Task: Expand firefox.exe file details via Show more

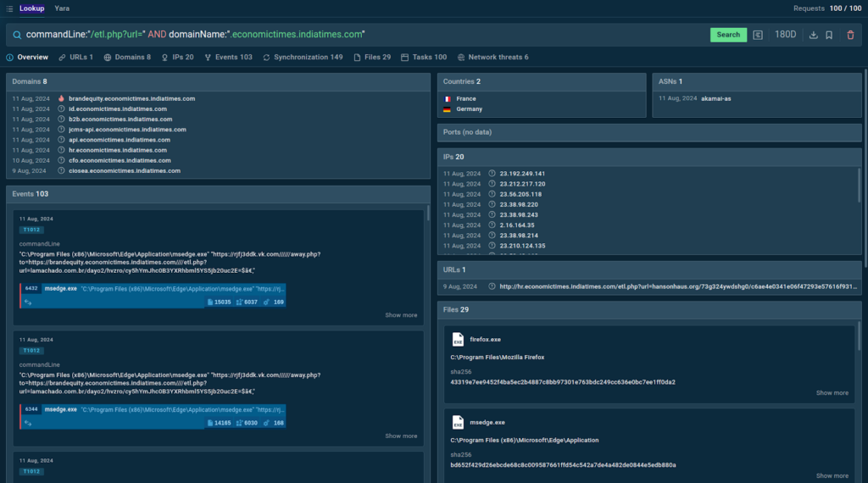Action: pyautogui.click(x=832, y=393)
